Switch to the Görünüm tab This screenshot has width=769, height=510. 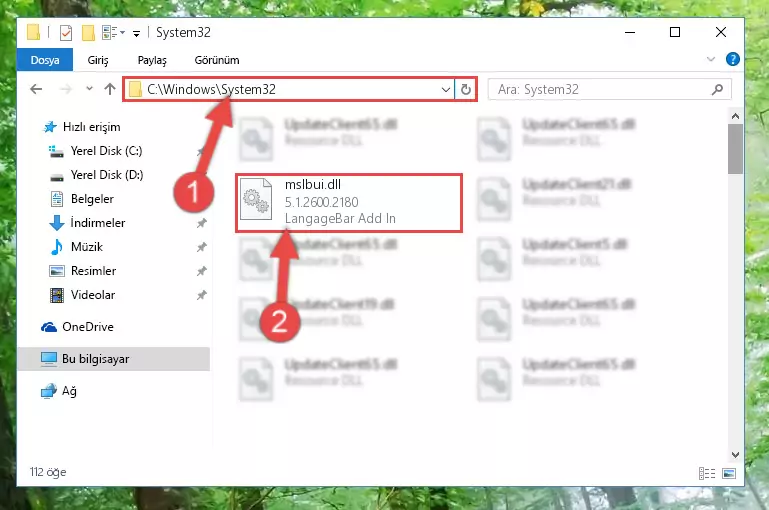[217, 60]
